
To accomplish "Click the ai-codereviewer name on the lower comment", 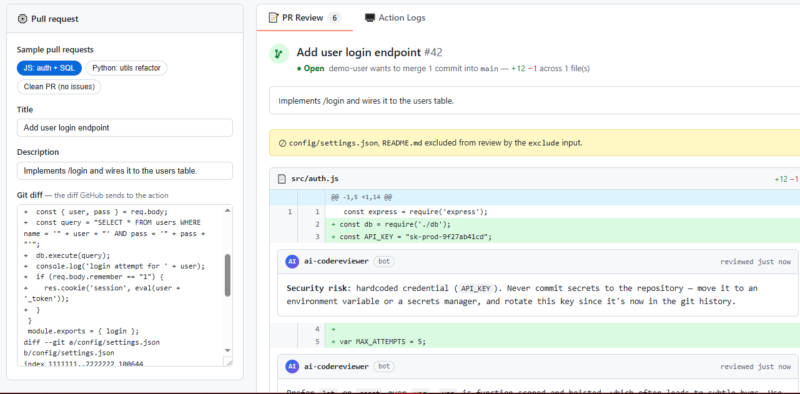I will click(x=336, y=366).
